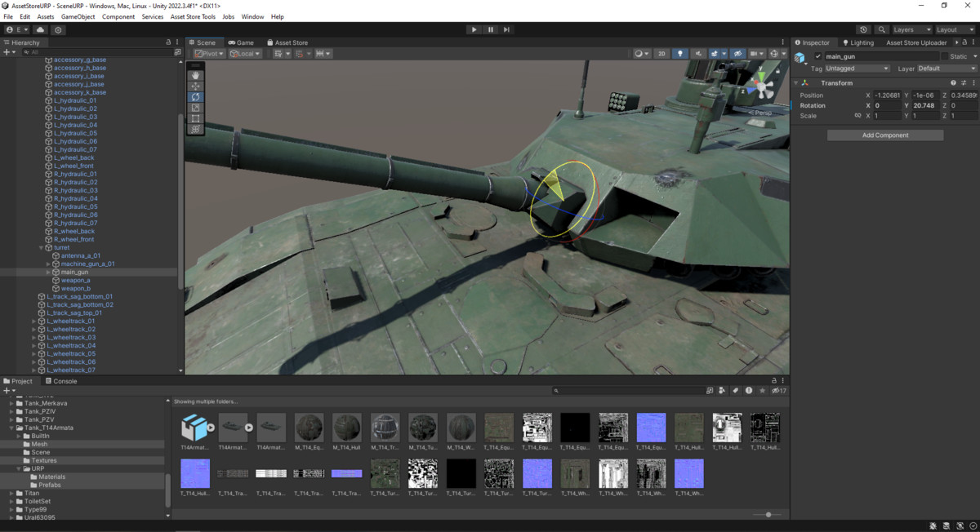
Task: Click the Add Component button
Action: tap(884, 135)
